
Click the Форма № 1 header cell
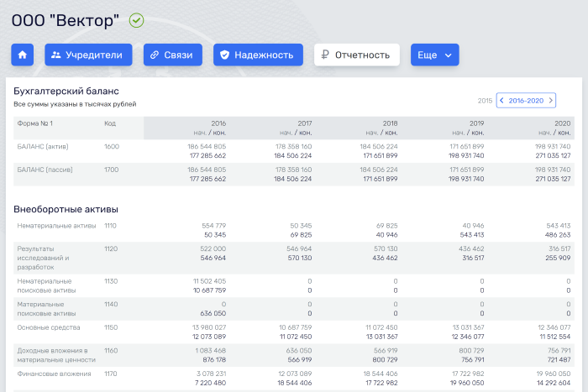[x=35, y=123]
